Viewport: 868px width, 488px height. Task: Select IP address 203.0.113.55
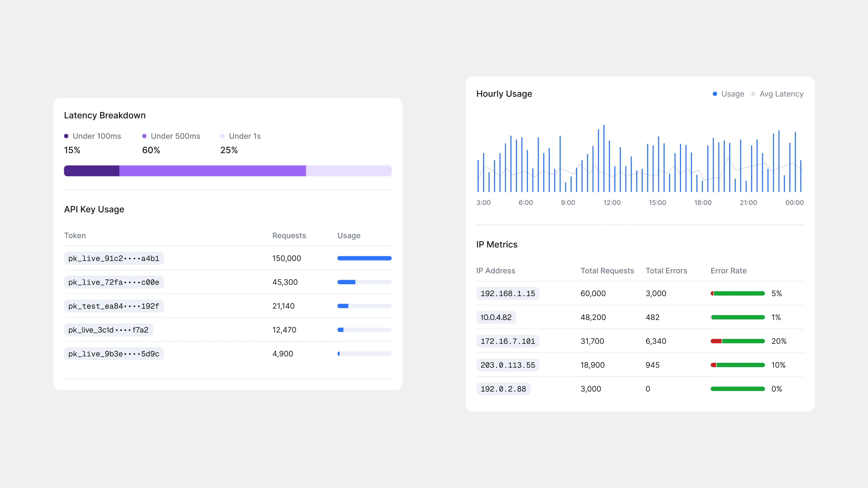(x=508, y=365)
